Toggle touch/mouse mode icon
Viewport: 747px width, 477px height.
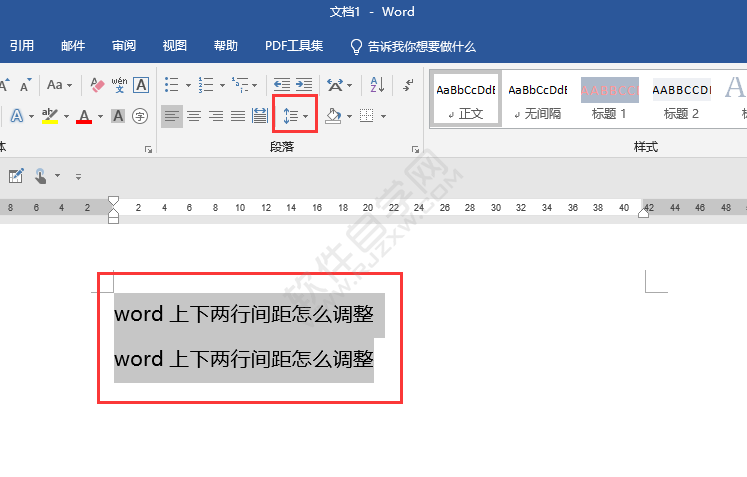point(40,176)
